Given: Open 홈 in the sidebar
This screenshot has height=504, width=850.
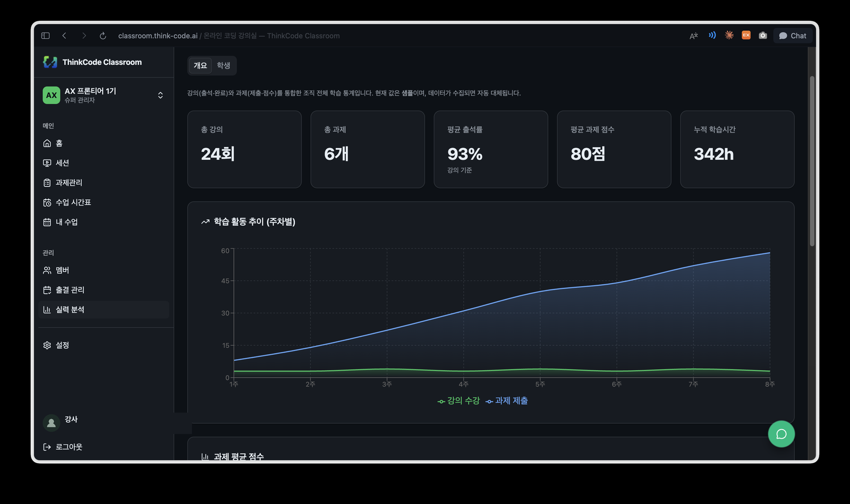Looking at the screenshot, I should (104, 143).
